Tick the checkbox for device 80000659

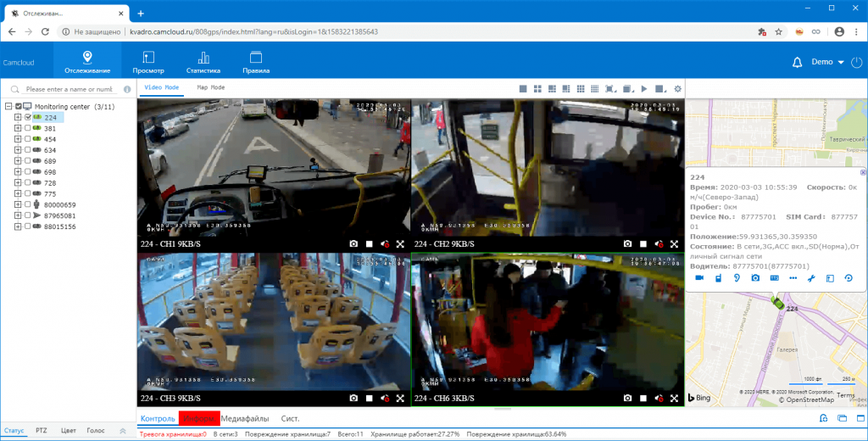point(28,204)
